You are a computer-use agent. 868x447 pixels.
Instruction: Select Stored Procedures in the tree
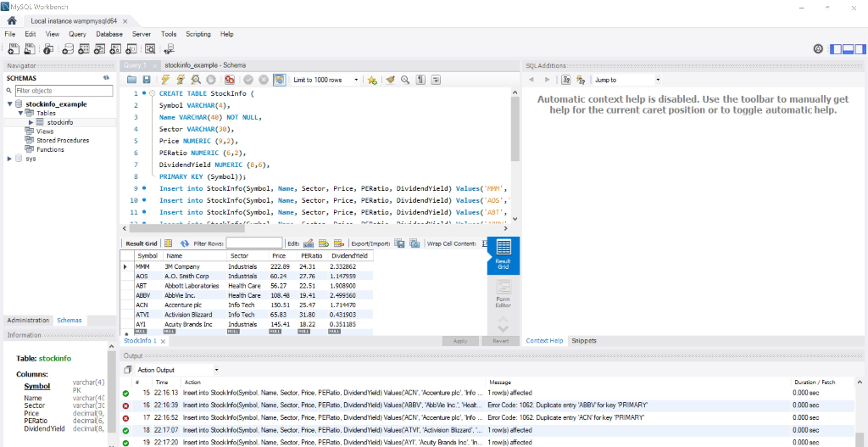[63, 140]
